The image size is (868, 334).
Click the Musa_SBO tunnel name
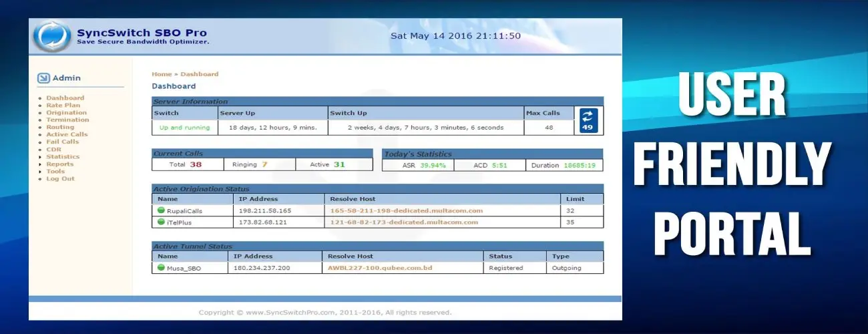coord(184,268)
